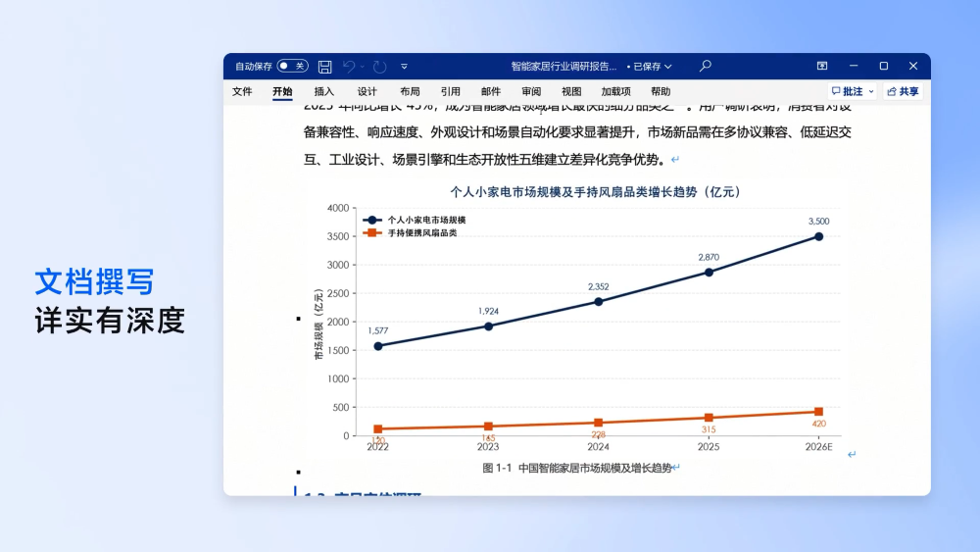Click the search magnifier icon
The height and width of the screenshot is (552, 980).
click(x=706, y=66)
